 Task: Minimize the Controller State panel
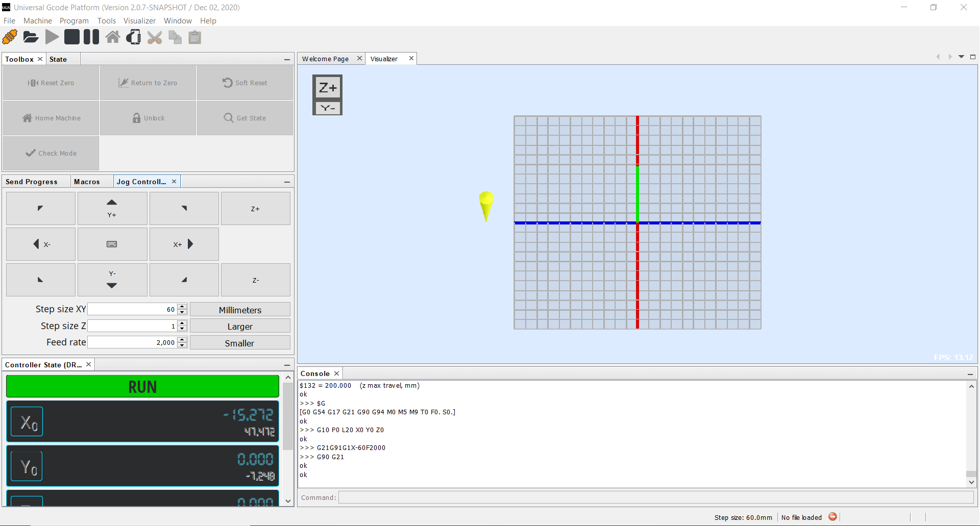pyautogui.click(x=287, y=365)
